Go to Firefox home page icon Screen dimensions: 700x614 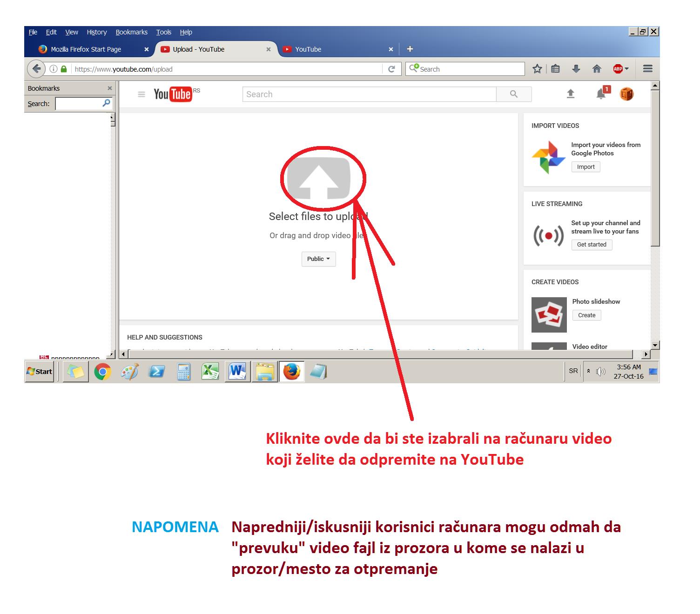coord(597,69)
